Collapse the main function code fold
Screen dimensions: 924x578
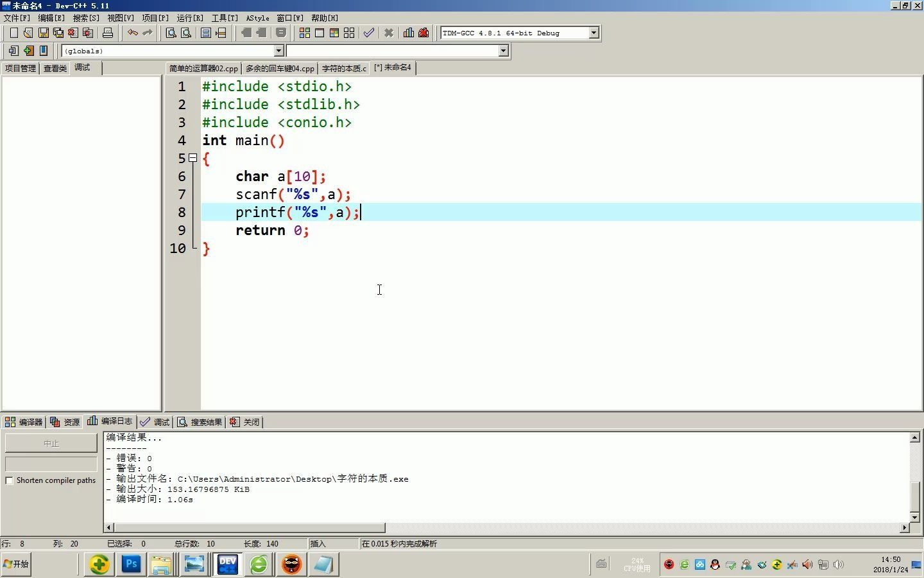(x=193, y=158)
